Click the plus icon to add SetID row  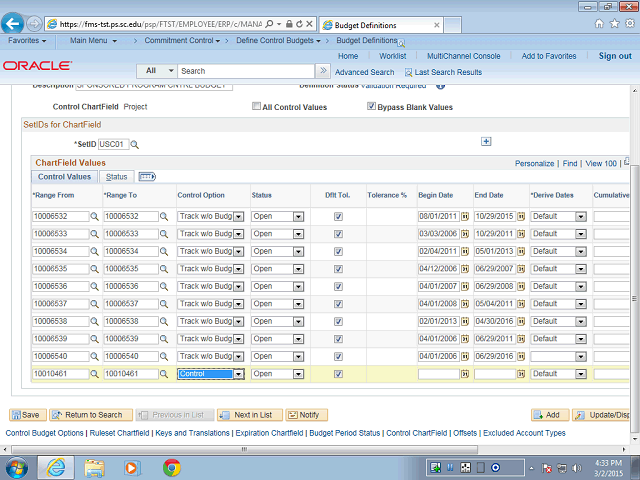(486, 142)
